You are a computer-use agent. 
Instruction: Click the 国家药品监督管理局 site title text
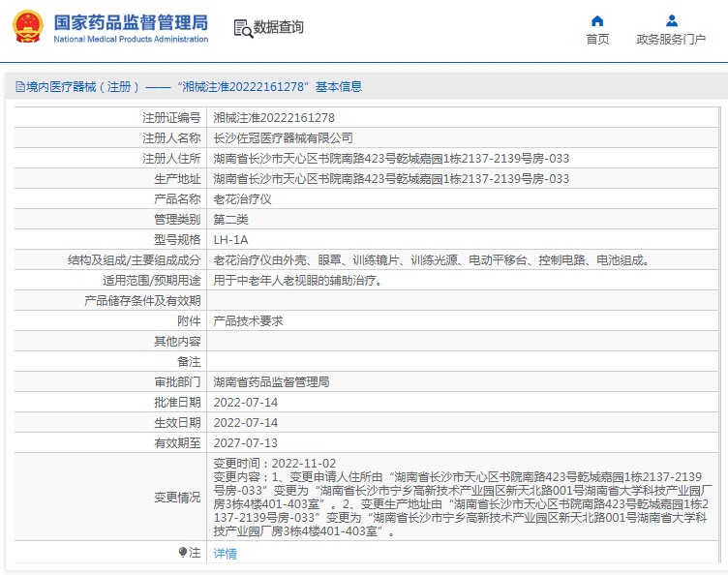[x=130, y=21]
